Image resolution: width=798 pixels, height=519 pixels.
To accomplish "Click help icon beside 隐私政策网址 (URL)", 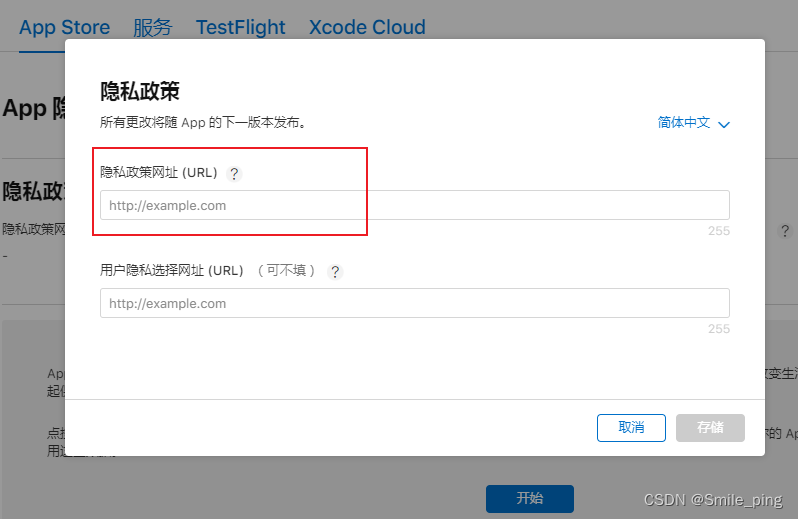I will 234,174.
